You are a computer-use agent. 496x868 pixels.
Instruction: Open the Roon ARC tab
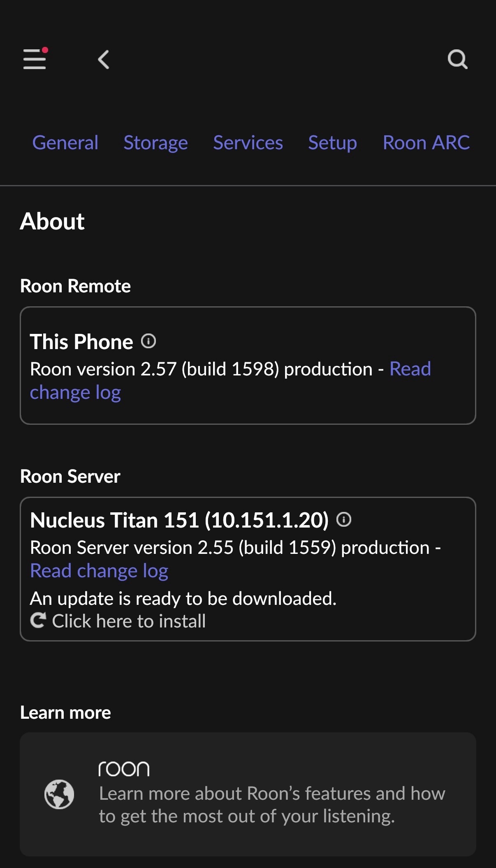[x=426, y=143]
